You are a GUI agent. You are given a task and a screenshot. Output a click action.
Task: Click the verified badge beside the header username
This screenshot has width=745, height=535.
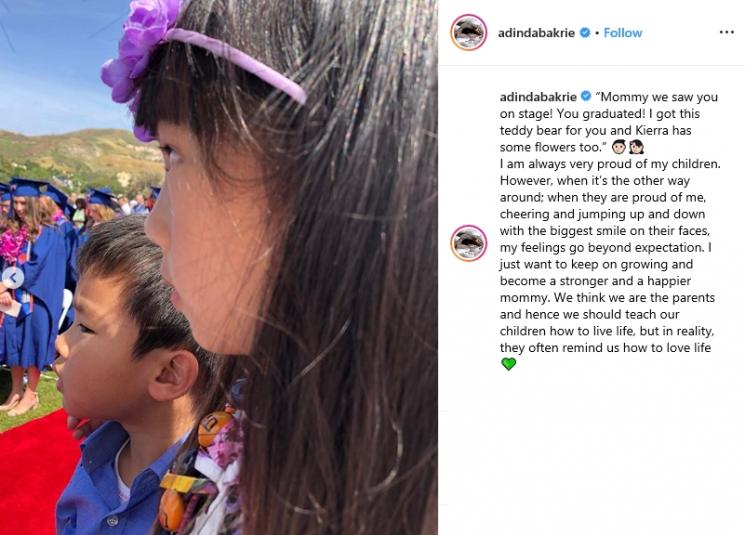click(x=585, y=32)
